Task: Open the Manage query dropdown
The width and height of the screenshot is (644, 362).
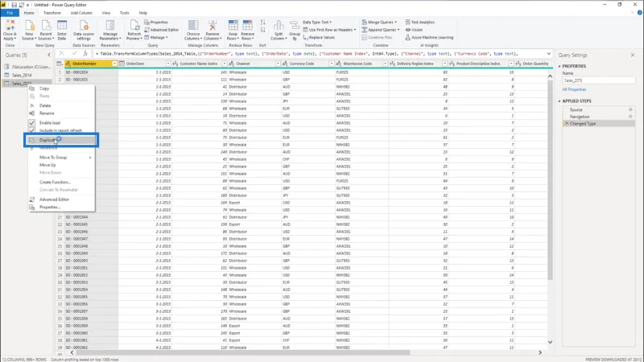Action: tap(156, 37)
